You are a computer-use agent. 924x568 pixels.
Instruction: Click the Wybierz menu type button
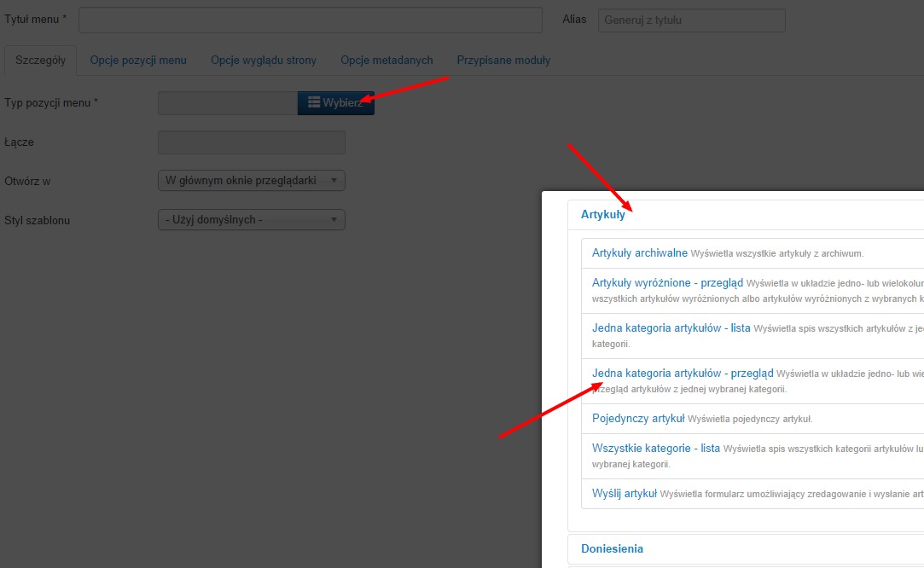[335, 103]
